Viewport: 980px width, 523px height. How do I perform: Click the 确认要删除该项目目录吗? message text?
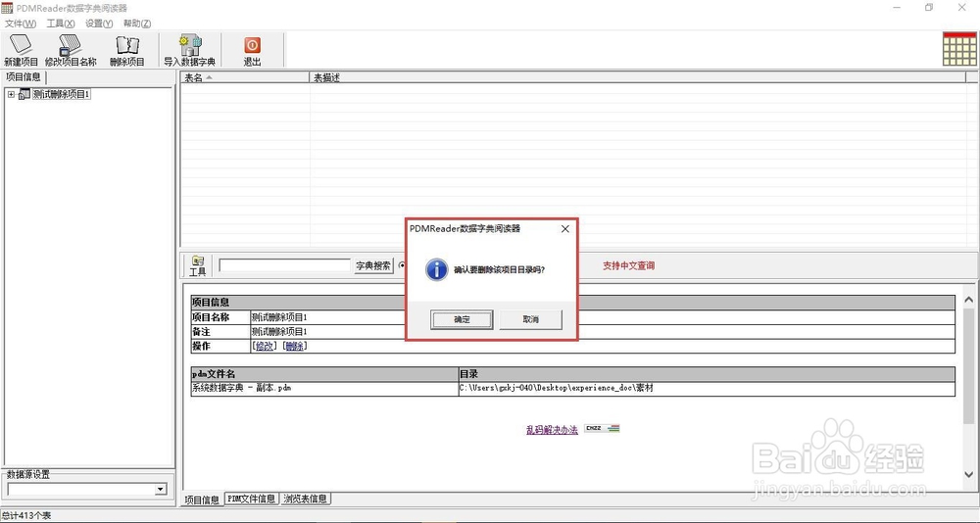[x=499, y=270]
